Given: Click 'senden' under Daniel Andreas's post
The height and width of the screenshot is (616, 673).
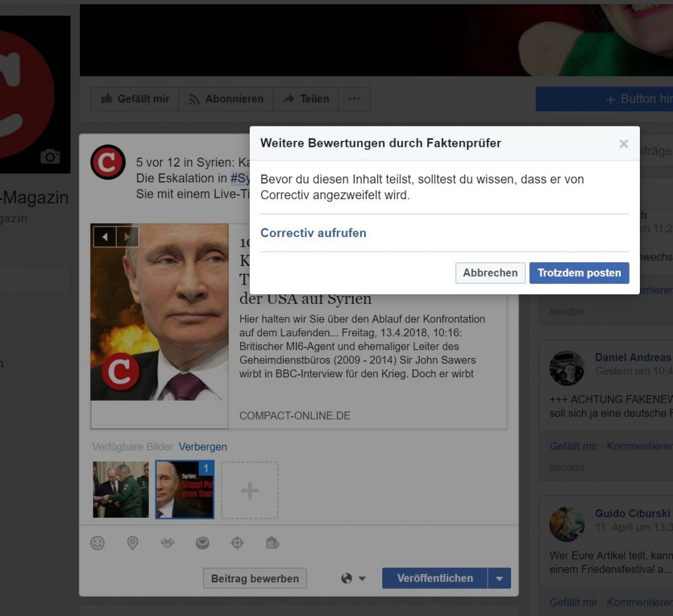Looking at the screenshot, I should coord(566,467).
